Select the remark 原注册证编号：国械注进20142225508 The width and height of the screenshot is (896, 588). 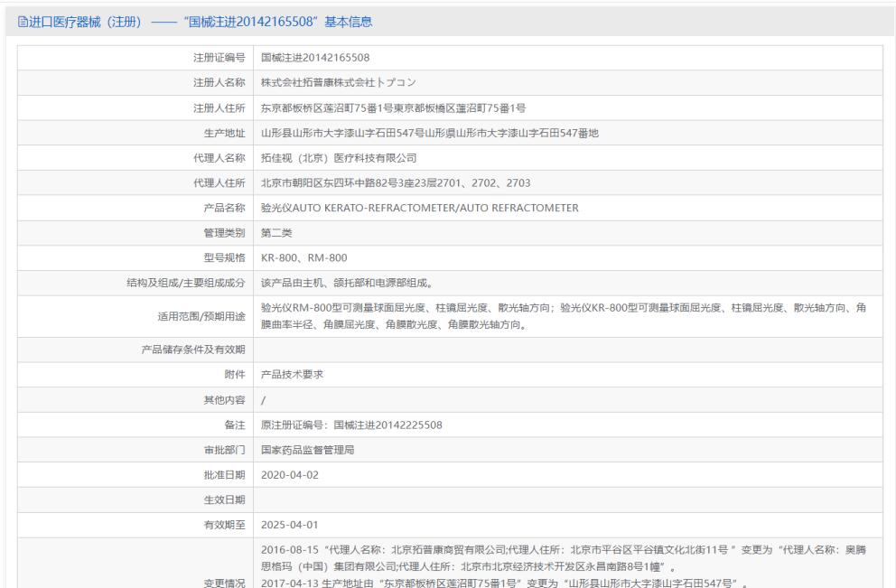click(351, 425)
